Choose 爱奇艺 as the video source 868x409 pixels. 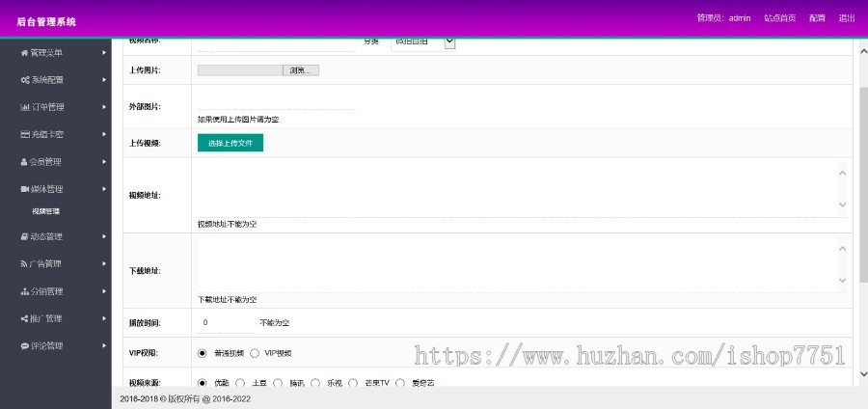pyautogui.click(x=400, y=382)
